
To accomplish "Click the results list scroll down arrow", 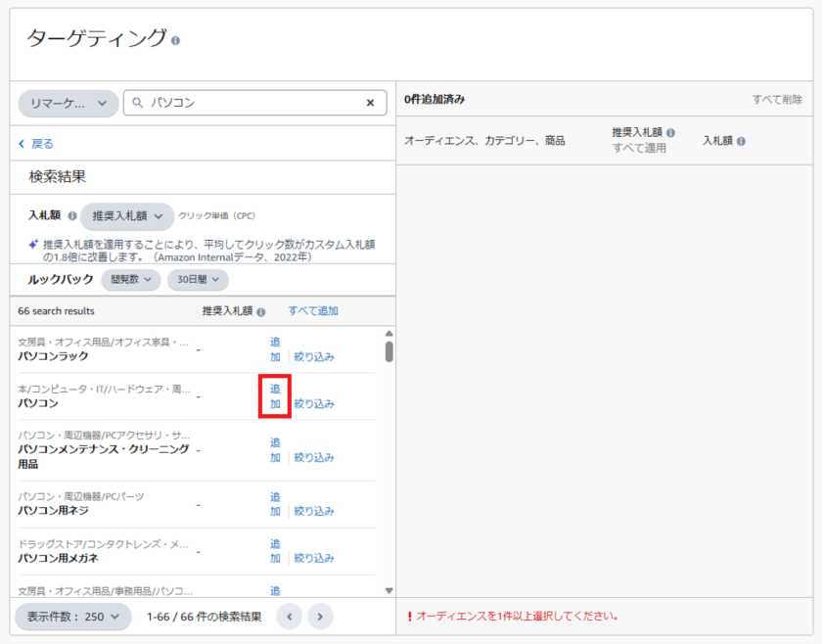I will tap(388, 590).
